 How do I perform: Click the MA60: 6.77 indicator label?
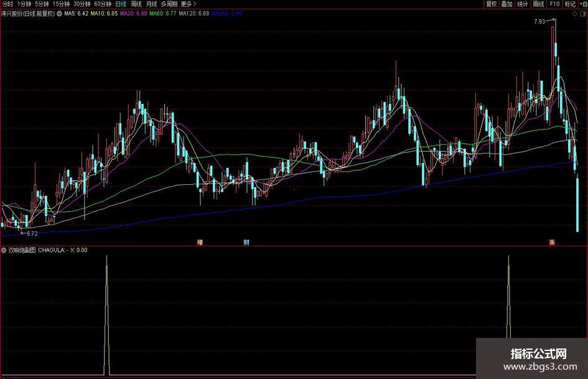click(x=163, y=14)
